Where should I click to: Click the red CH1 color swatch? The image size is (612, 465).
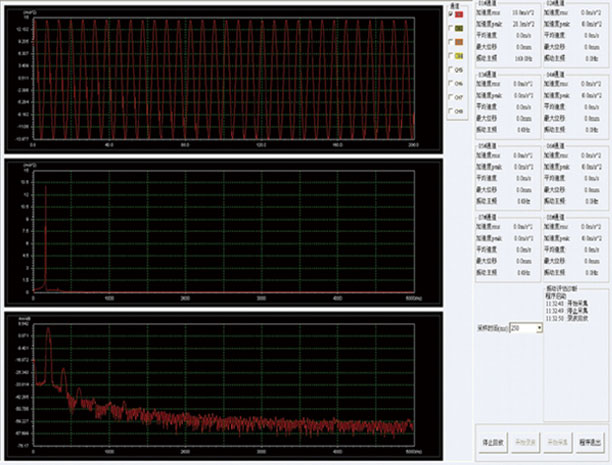pyautogui.click(x=460, y=16)
